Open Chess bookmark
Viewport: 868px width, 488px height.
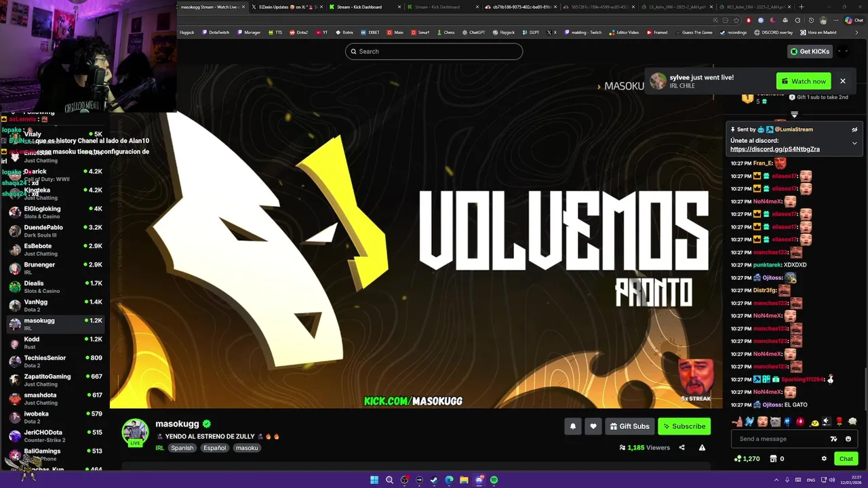(x=446, y=33)
